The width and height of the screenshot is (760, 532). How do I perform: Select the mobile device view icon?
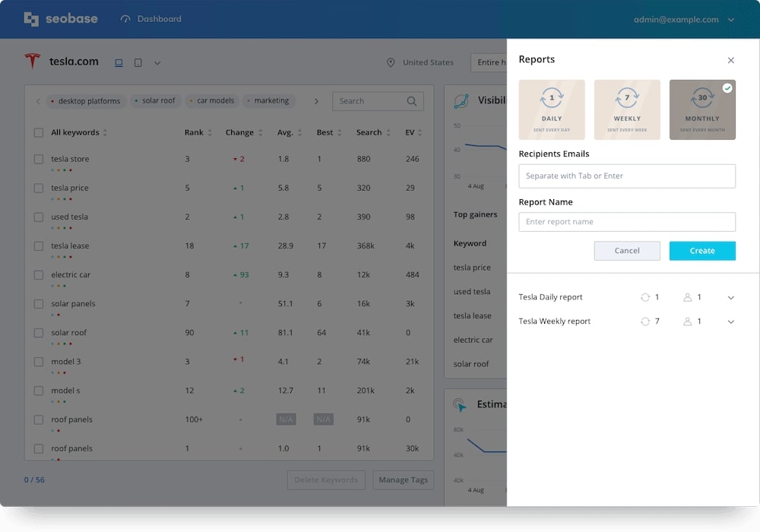click(x=138, y=62)
